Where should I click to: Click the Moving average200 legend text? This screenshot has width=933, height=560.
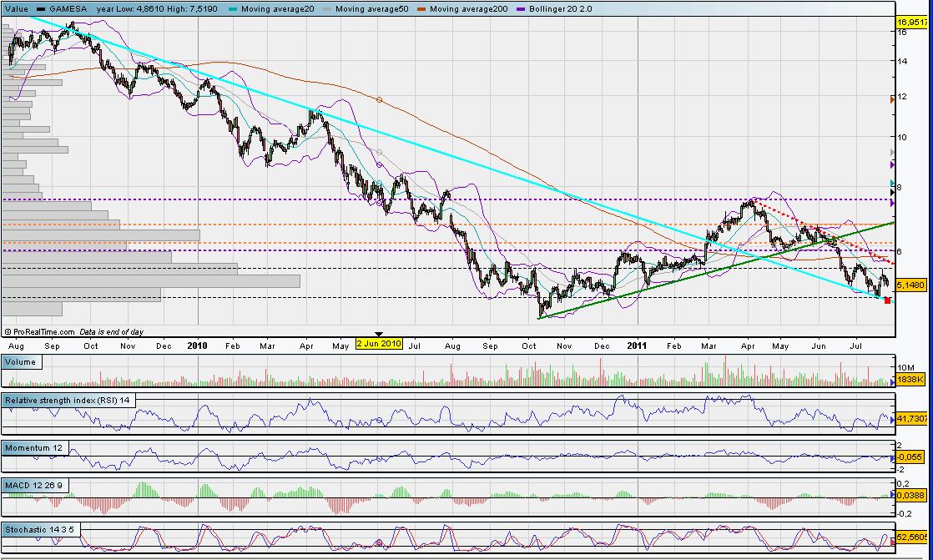pyautogui.click(x=468, y=9)
